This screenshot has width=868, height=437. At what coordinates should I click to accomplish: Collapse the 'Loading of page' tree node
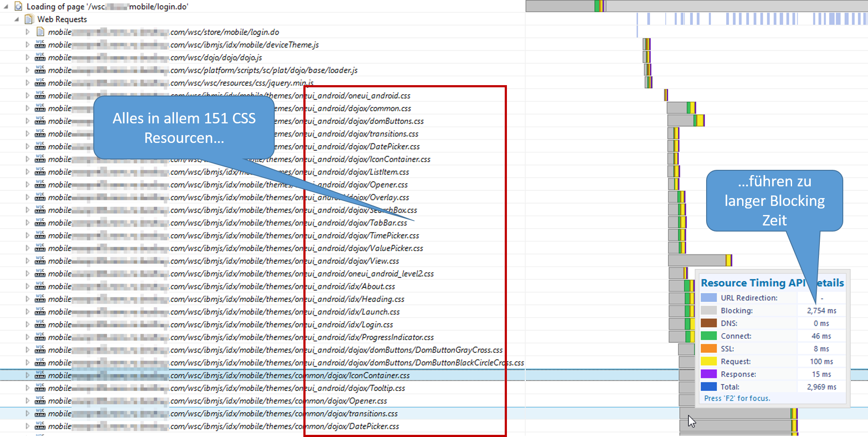pos(6,7)
